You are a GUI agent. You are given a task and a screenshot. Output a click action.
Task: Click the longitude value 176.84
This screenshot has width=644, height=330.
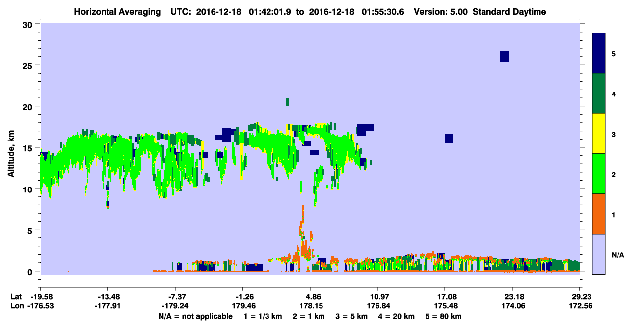coord(377,306)
